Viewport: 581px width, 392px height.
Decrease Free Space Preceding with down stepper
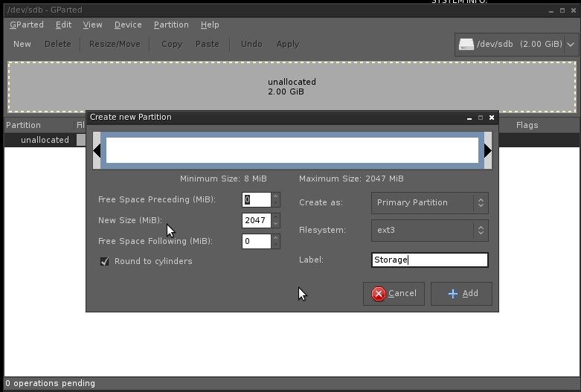pos(275,203)
